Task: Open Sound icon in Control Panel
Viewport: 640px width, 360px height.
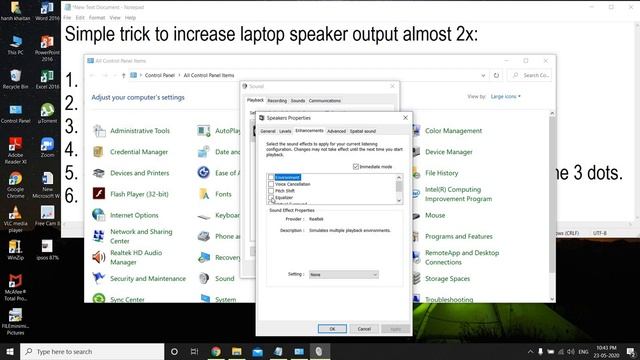Action: (x=204, y=278)
